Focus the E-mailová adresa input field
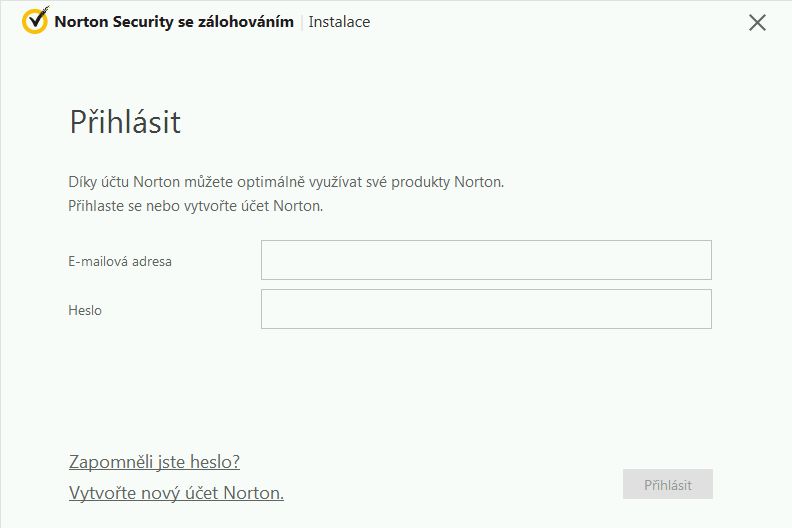 tap(486, 260)
